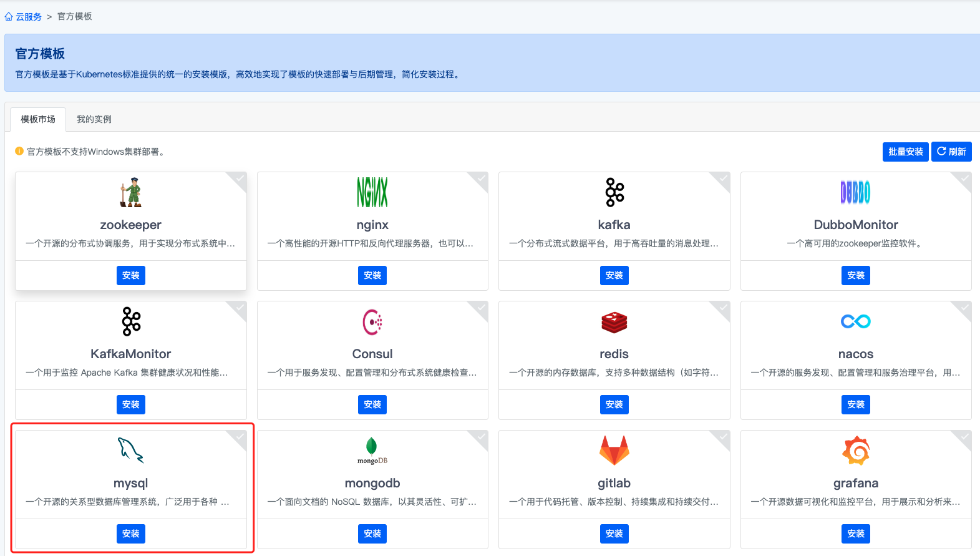Click the orange grafana logo
Image resolution: width=980 pixels, height=556 pixels.
point(856,451)
